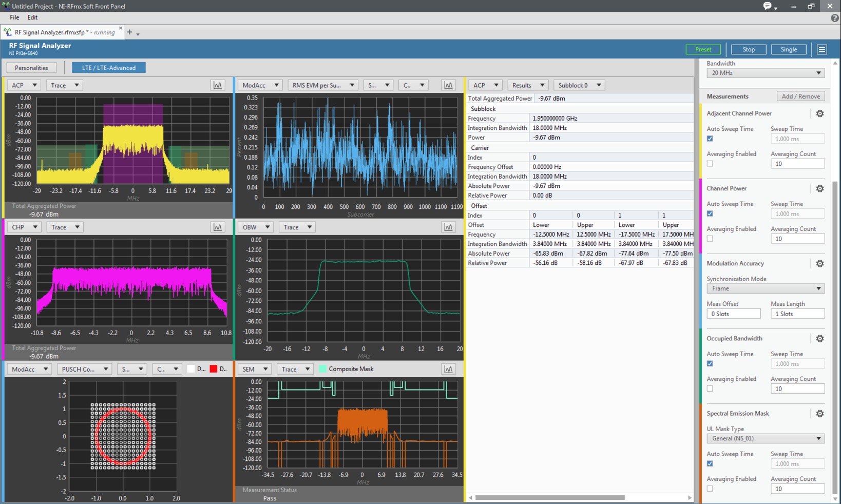Image resolution: width=841 pixels, height=504 pixels.
Task: Enable Adjacent Channel Power Averaging
Action: tap(710, 164)
